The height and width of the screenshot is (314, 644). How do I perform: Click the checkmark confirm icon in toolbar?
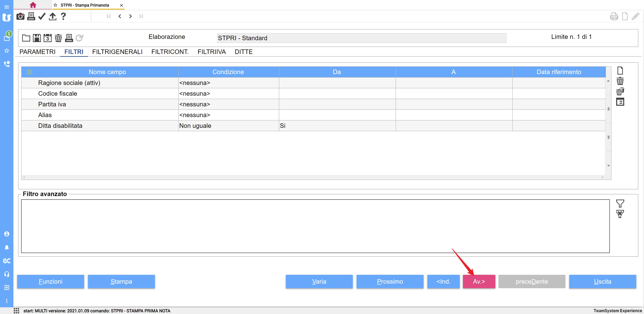pos(42,16)
